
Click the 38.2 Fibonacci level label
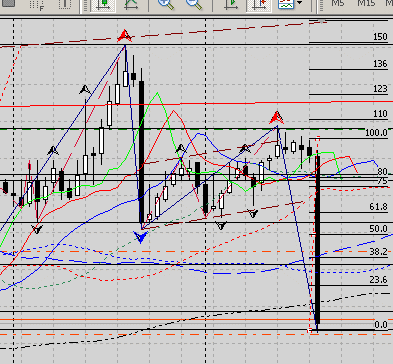pyautogui.click(x=378, y=251)
